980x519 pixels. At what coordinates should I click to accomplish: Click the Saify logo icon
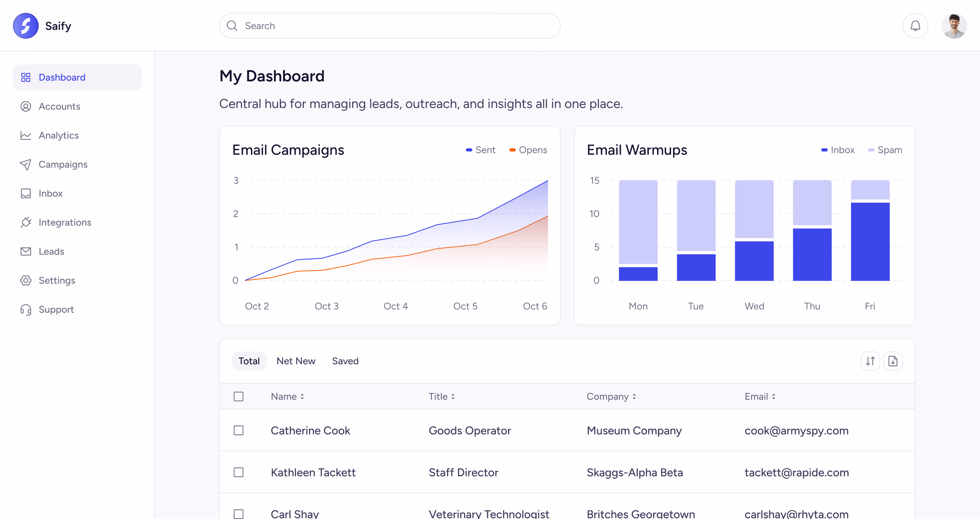tap(26, 26)
